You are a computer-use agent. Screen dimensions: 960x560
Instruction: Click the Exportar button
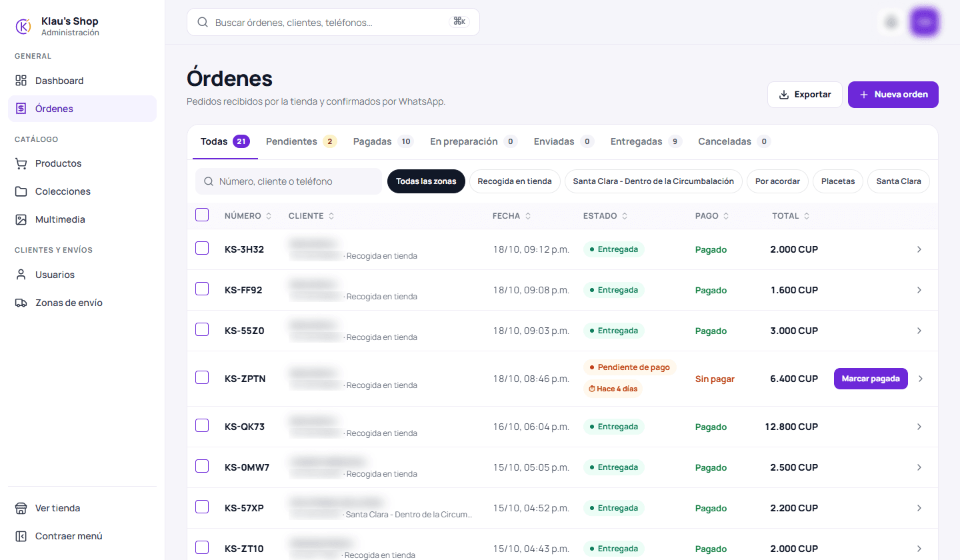tap(805, 95)
